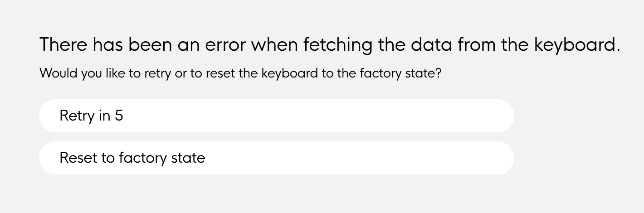This screenshot has height=213, width=644.
Task: Select the error heading text
Action: pos(330,46)
